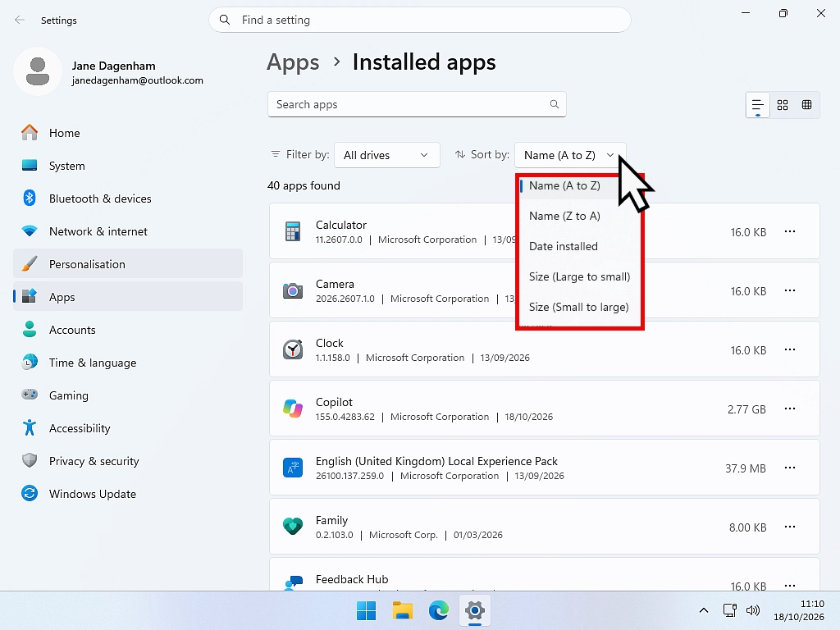Click the Calculator app icon
Viewport: 840px width, 630px height.
pyautogui.click(x=293, y=231)
